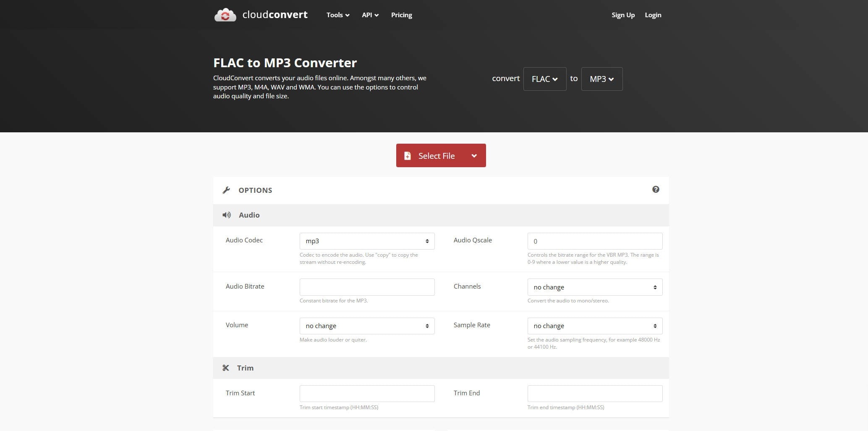This screenshot has height=431, width=868.
Task: Click the CloudConvert description paragraph
Action: 320,87
